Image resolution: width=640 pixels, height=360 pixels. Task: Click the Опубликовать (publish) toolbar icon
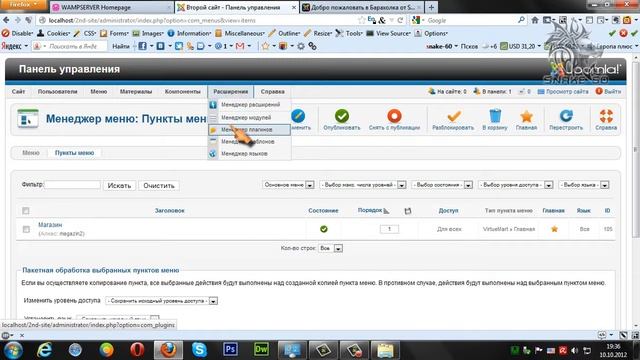[342, 116]
